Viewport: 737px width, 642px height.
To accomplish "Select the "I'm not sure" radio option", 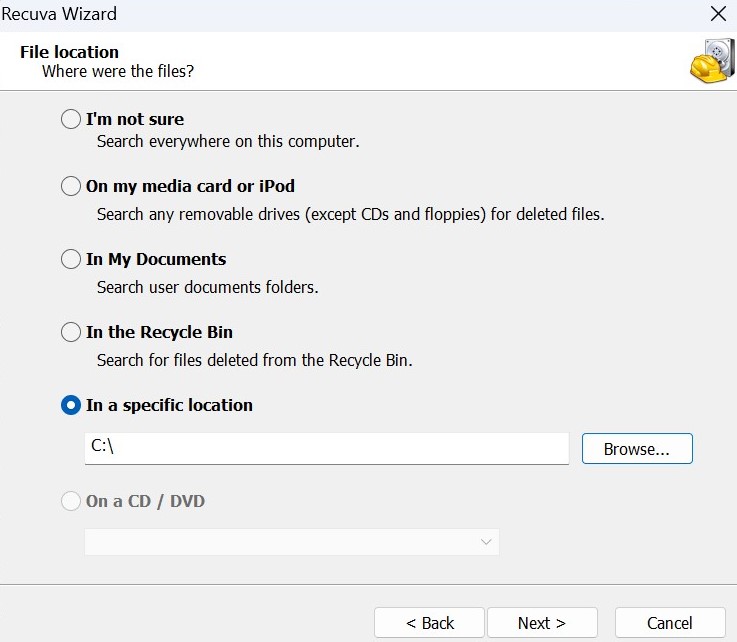I will [71, 119].
